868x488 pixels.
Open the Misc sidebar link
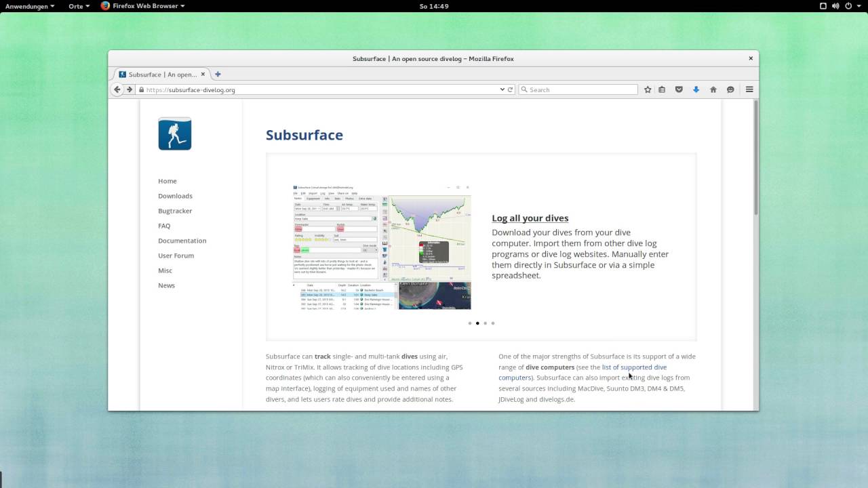click(x=165, y=270)
